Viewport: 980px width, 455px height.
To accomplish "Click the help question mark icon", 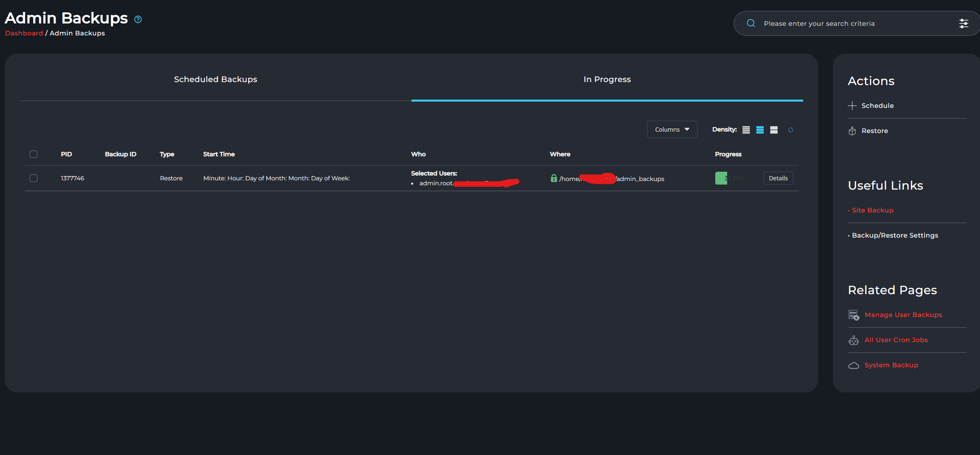I will coord(138,20).
